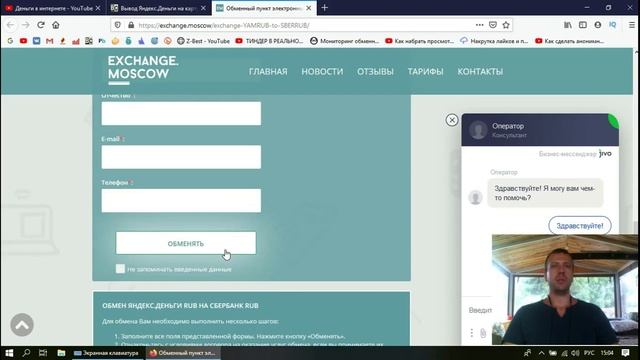
Task: Switch the РУС input language indicator
Action: [x=589, y=353]
